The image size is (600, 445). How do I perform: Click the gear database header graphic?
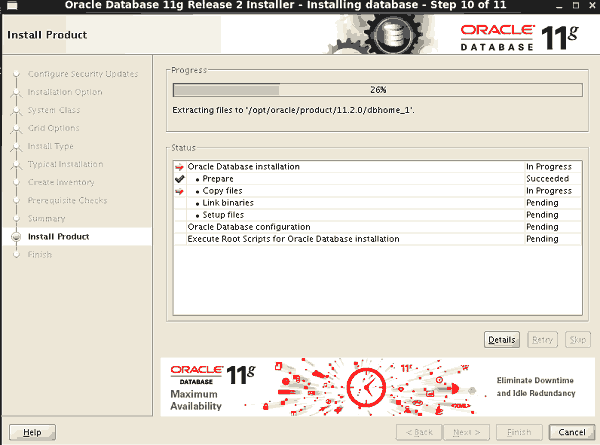tap(383, 34)
